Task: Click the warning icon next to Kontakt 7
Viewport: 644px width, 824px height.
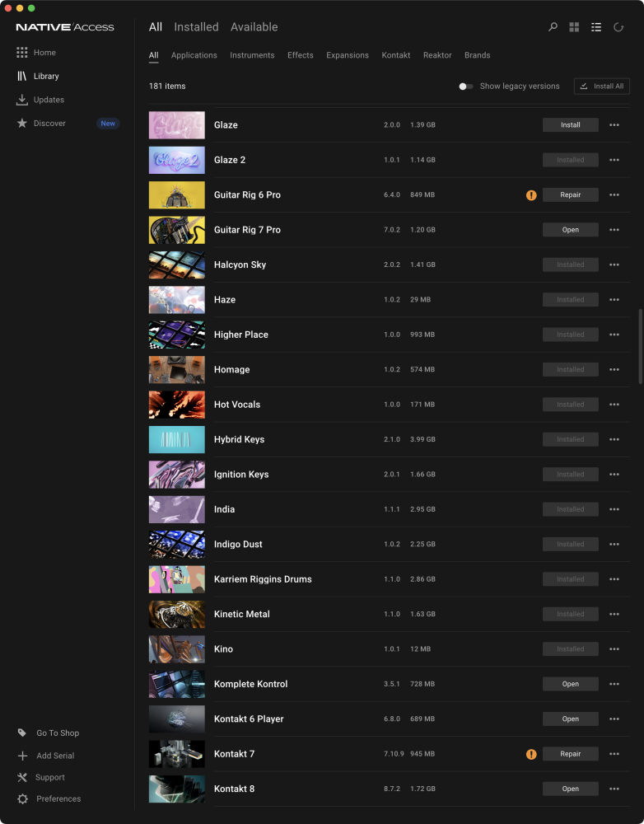Action: tap(531, 754)
